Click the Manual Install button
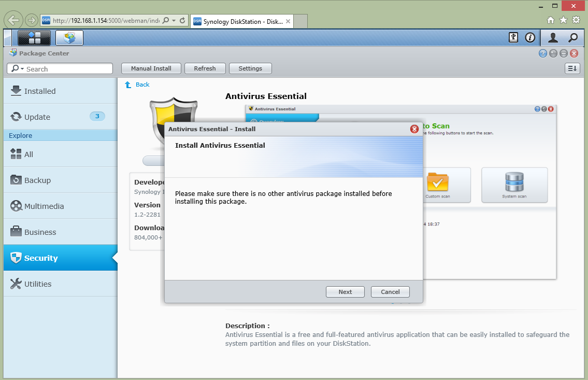The image size is (588, 380). point(151,68)
